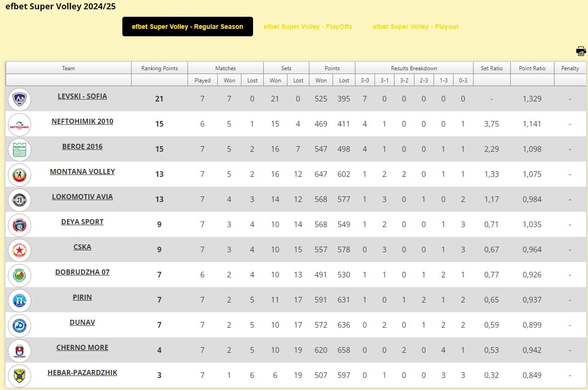Click the Dobrudzha 07 team logo
Screen dimensions: 588x390
coord(20,275)
